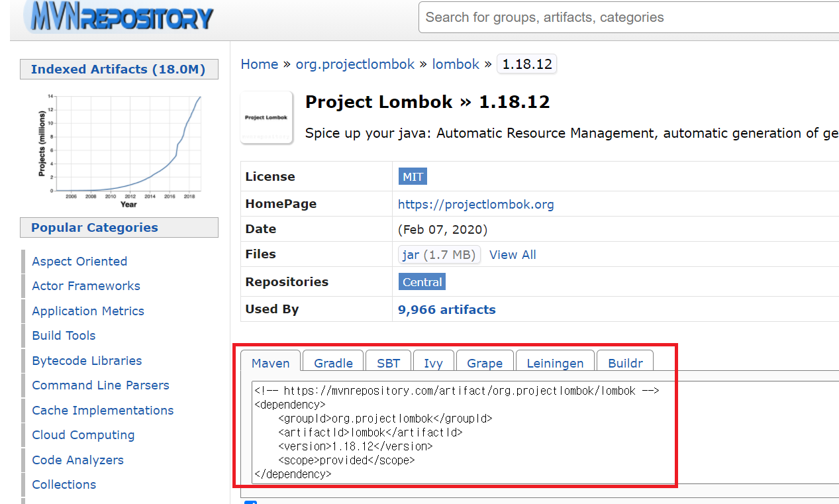Switch to the Grape tab

[485, 363]
